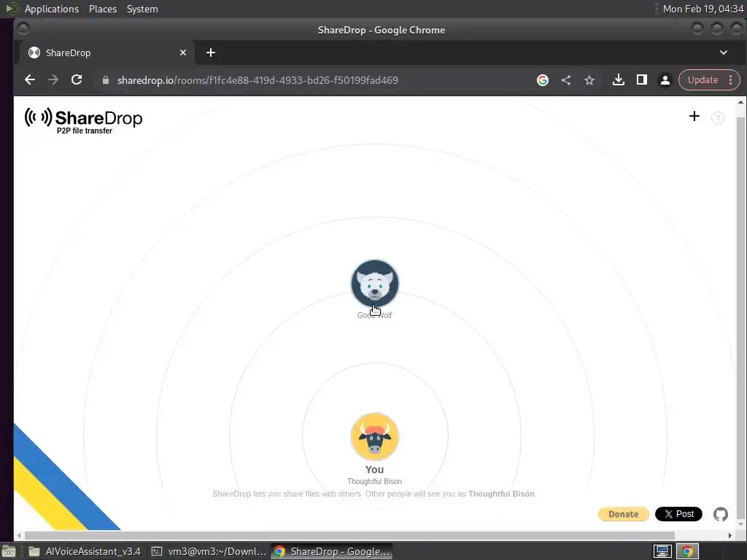Open the GitHub repository icon
The width and height of the screenshot is (747, 560).
(x=720, y=514)
